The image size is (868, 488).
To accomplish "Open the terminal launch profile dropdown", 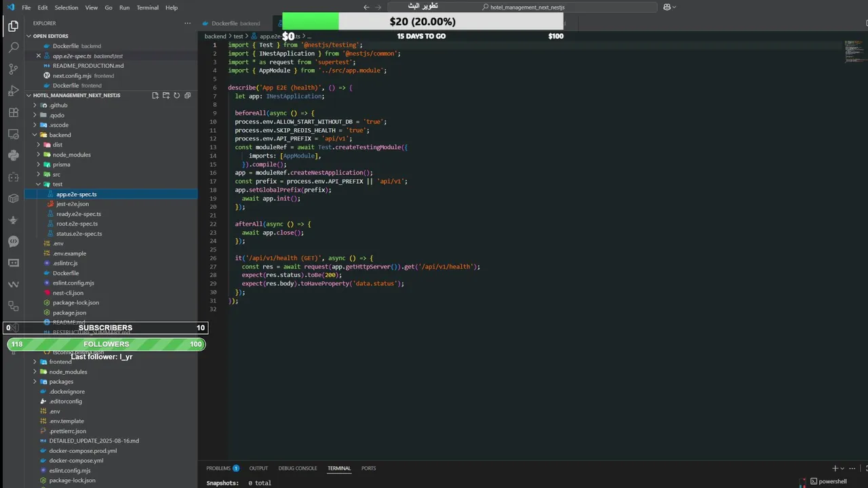I will [x=843, y=468].
